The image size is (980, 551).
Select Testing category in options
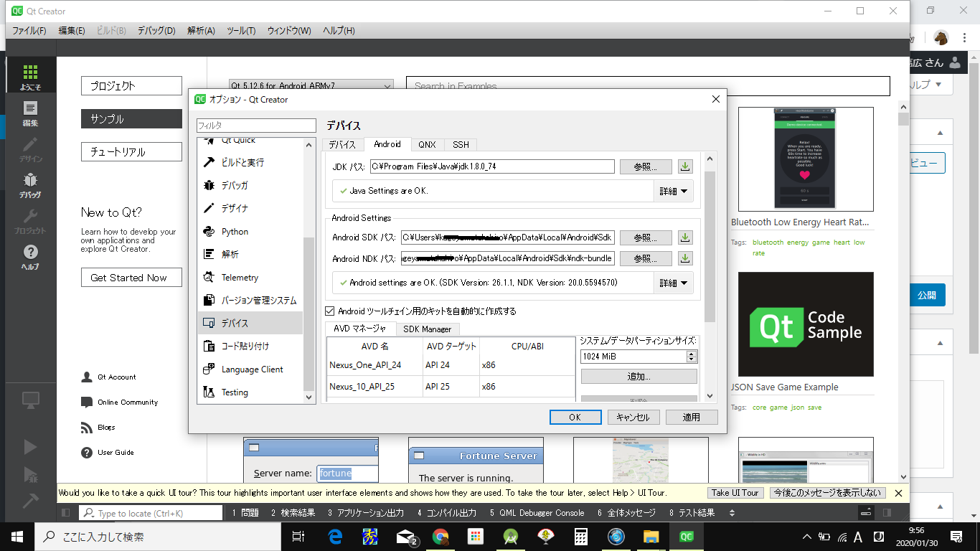[250, 392]
